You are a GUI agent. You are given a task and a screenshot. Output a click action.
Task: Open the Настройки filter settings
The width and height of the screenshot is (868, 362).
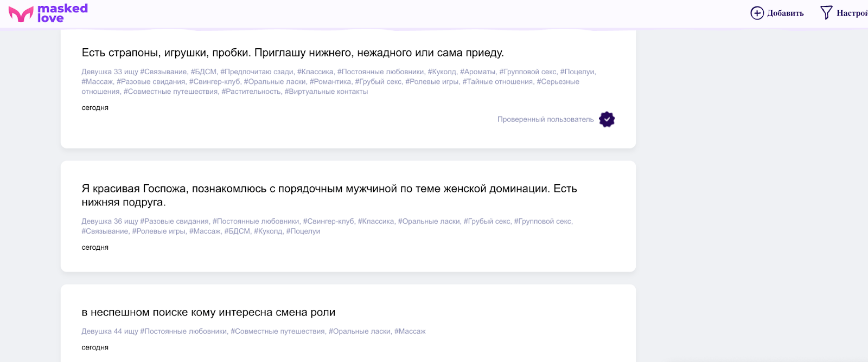[x=852, y=13]
